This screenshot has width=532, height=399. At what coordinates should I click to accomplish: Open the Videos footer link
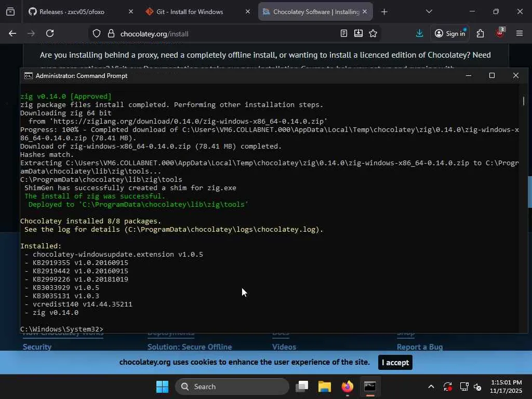[x=284, y=347]
